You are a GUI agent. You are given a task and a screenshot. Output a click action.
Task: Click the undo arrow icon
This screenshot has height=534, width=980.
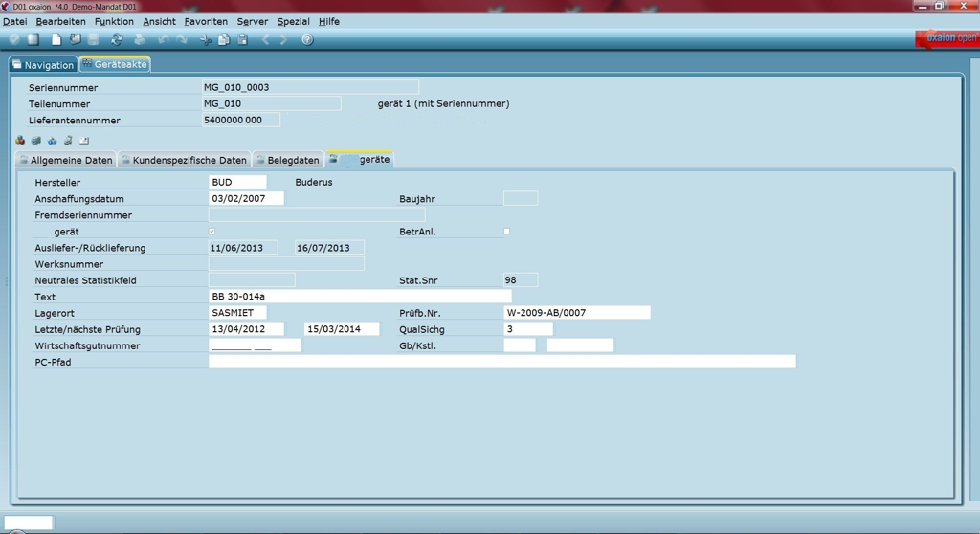click(163, 40)
